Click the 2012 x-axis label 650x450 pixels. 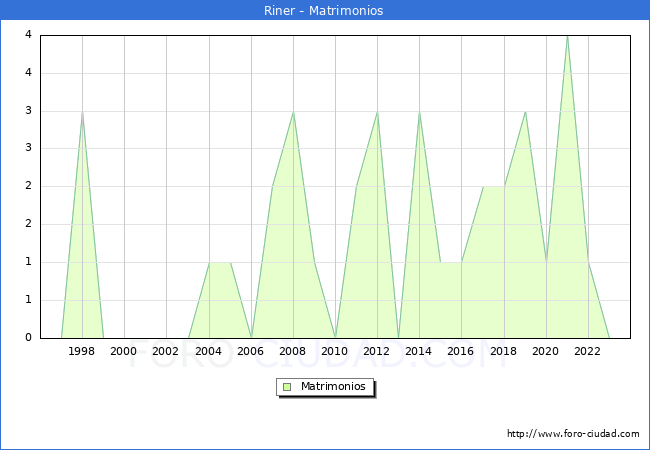[x=376, y=351]
